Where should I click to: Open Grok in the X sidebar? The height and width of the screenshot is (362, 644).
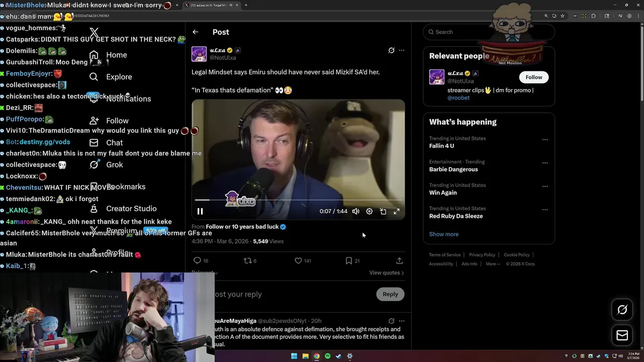pyautogui.click(x=106, y=165)
